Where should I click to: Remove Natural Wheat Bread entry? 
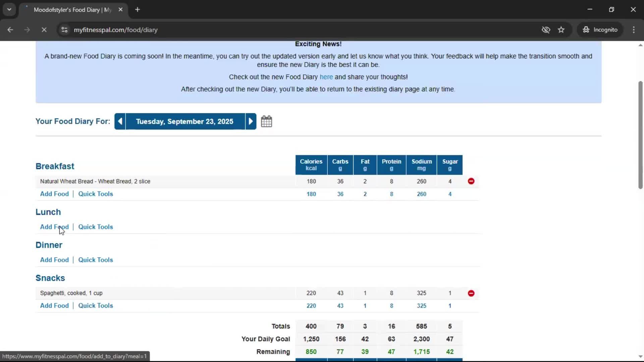471,181
